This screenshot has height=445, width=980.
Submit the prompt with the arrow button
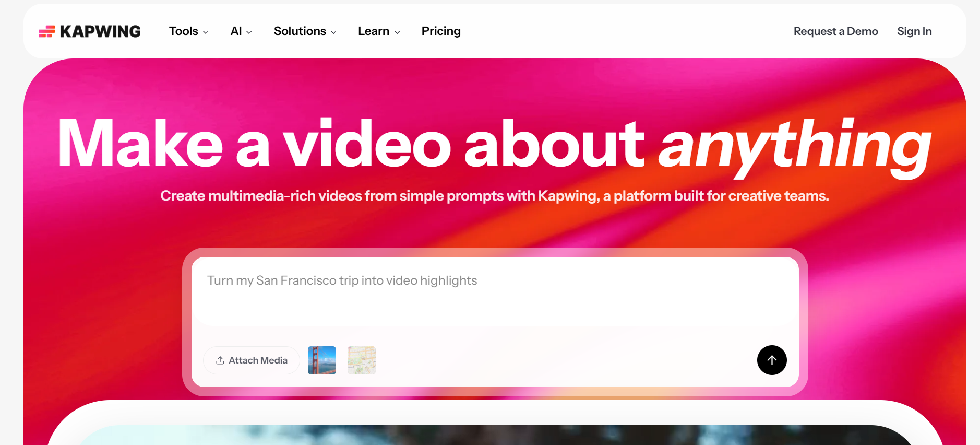click(772, 360)
